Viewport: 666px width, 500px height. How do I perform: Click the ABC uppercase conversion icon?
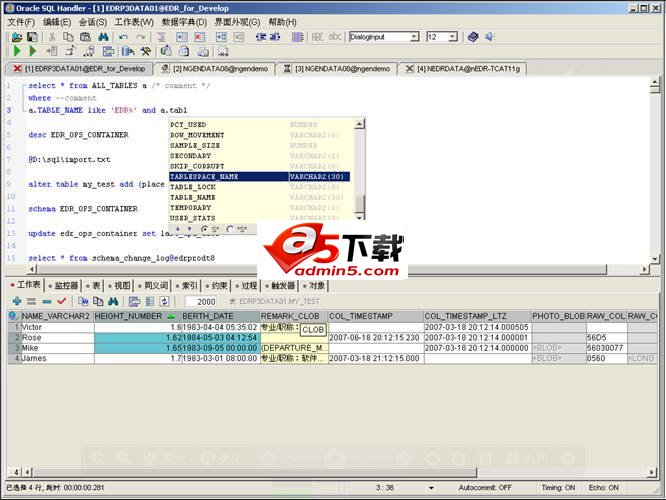click(x=317, y=37)
